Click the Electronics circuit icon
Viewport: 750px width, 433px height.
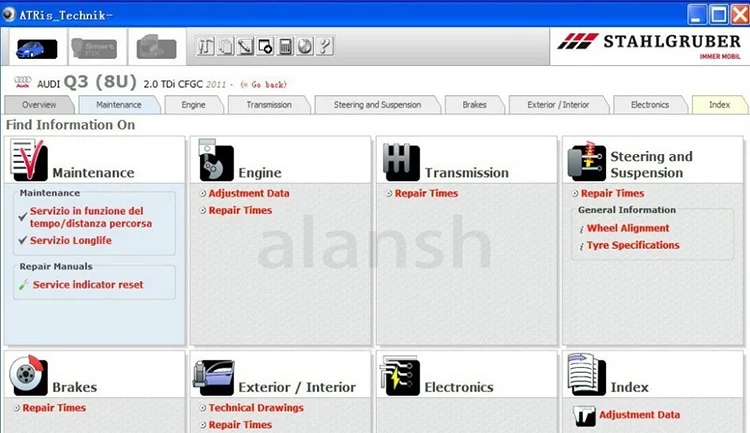click(x=400, y=375)
